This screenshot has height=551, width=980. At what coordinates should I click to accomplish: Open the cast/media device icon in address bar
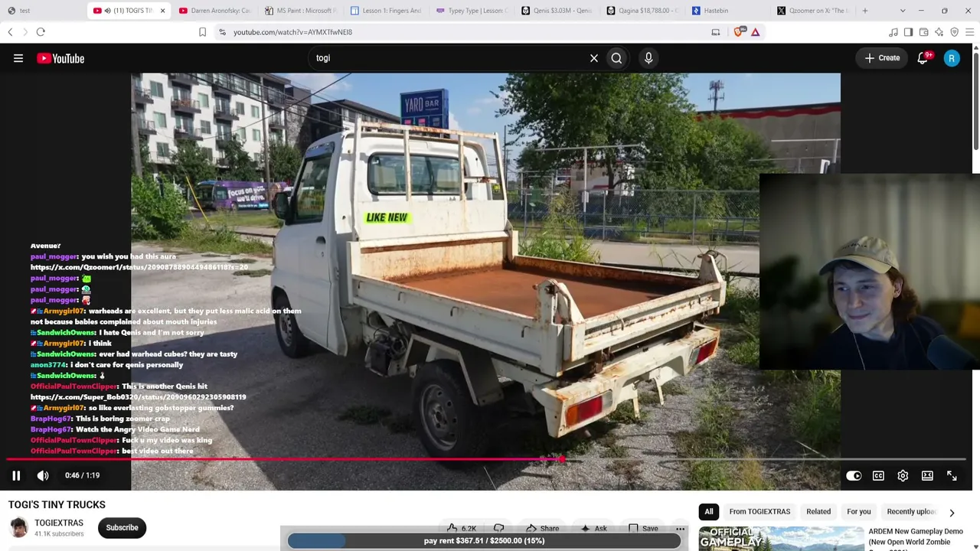point(716,32)
